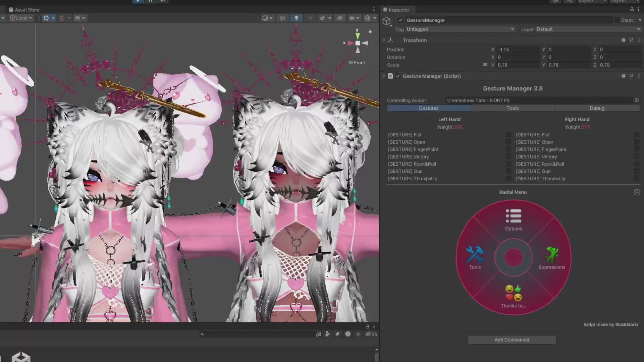Click the Radial Menu plus icon
The width and height of the screenshot is (644, 362).
coord(637,192)
